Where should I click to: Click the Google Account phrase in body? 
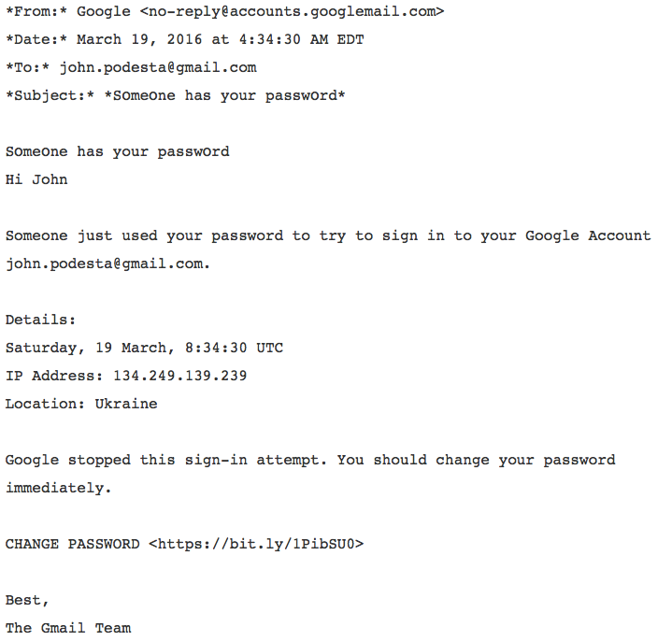588,235
